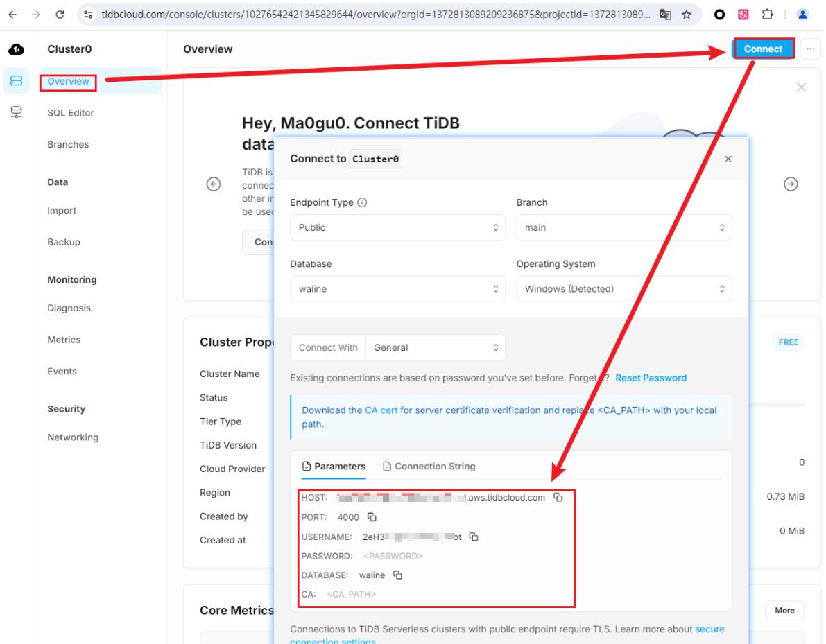Click the 0.73 MiB value
826x644 pixels.
tap(786, 496)
